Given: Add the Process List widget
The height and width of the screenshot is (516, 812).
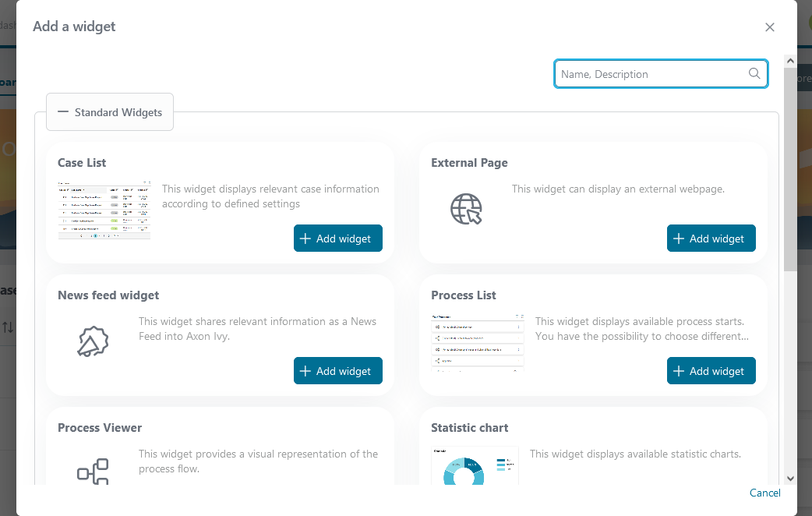Looking at the screenshot, I should click(711, 371).
